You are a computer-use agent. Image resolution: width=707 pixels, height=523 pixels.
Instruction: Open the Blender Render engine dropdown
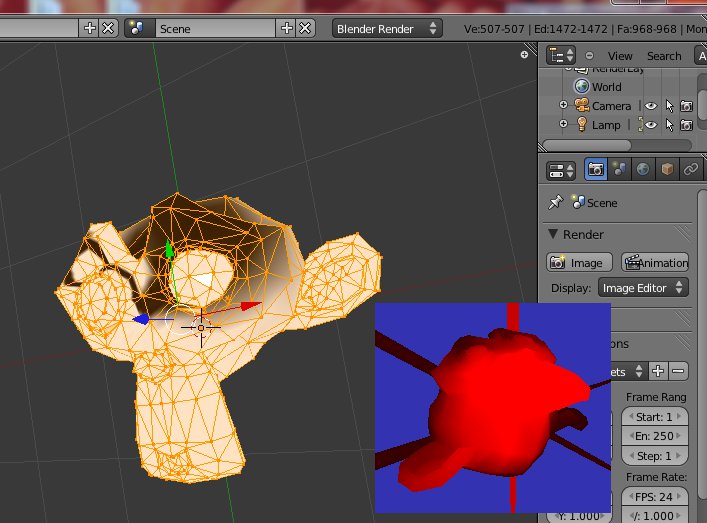coord(387,29)
